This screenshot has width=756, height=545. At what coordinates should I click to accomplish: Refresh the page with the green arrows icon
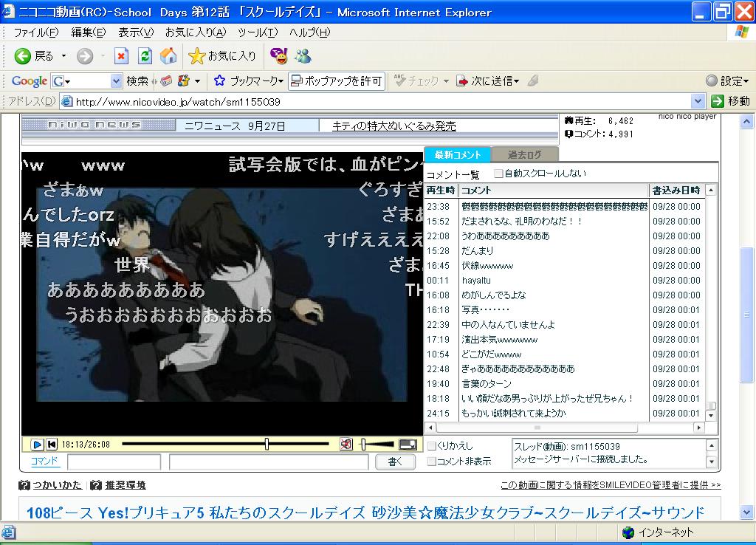145,56
